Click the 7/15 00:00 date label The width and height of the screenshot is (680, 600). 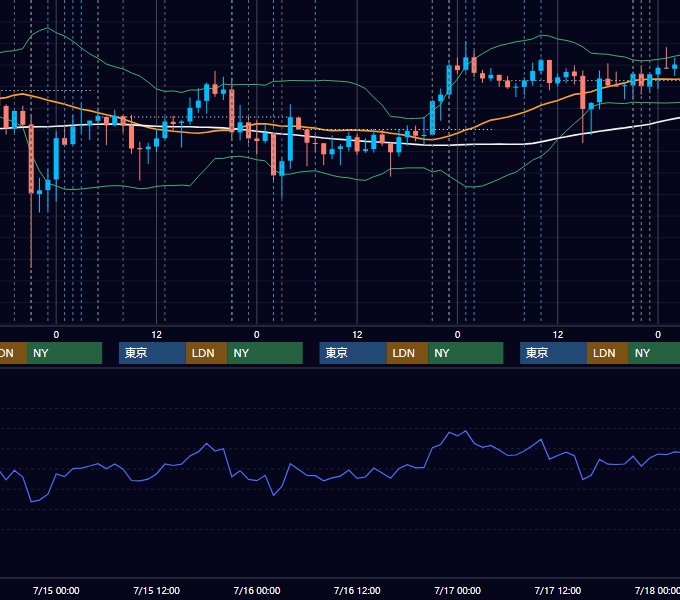tap(56, 590)
